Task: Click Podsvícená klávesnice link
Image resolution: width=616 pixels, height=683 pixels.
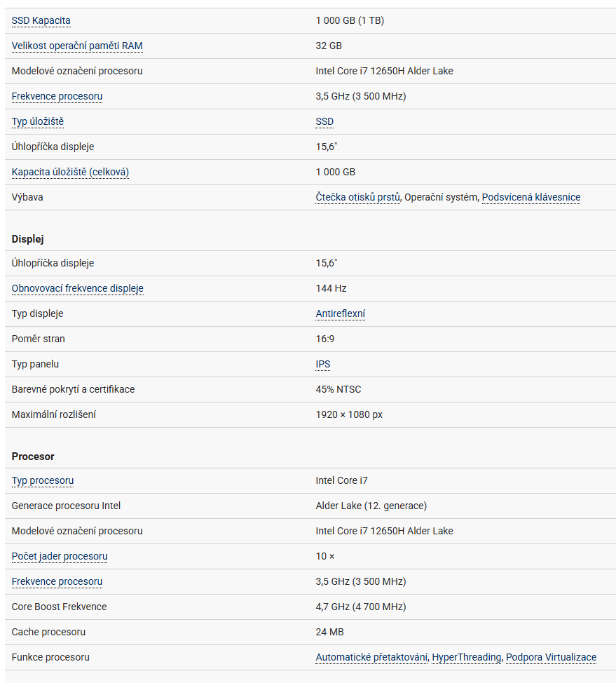Action: click(531, 197)
